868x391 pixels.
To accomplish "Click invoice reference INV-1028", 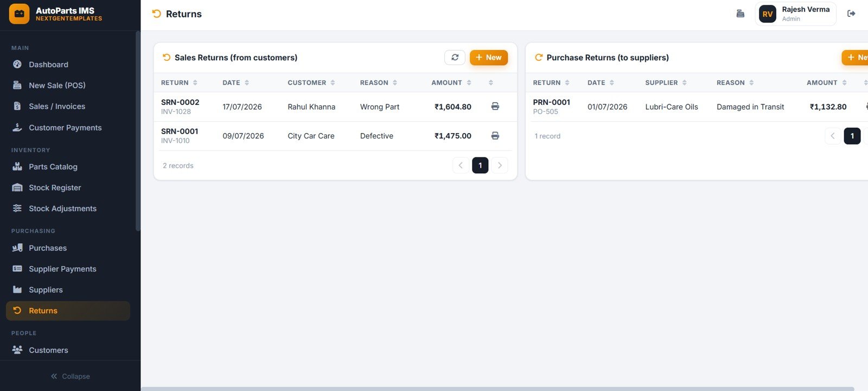I will tap(176, 112).
